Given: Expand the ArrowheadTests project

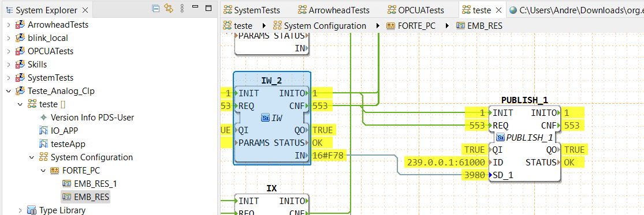Looking at the screenshot, I should (x=9, y=25).
